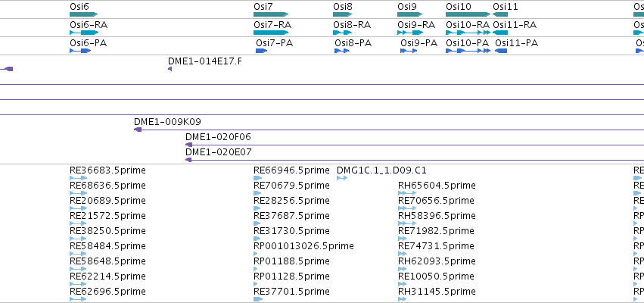
Task: Select the Osi7 gene feature
Action: 271,14
